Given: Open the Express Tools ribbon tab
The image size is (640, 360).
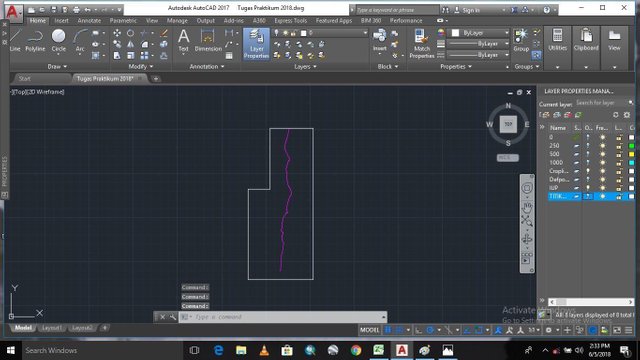Looking at the screenshot, I should [291, 20].
